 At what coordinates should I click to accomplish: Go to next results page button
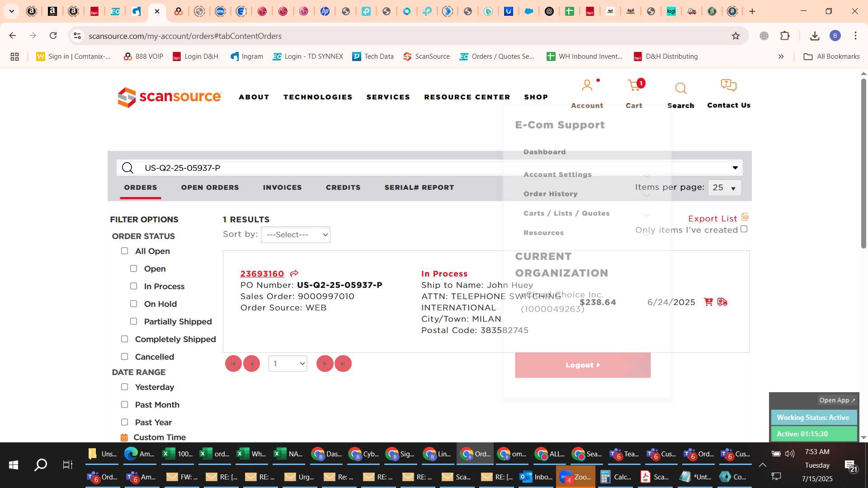(x=325, y=364)
